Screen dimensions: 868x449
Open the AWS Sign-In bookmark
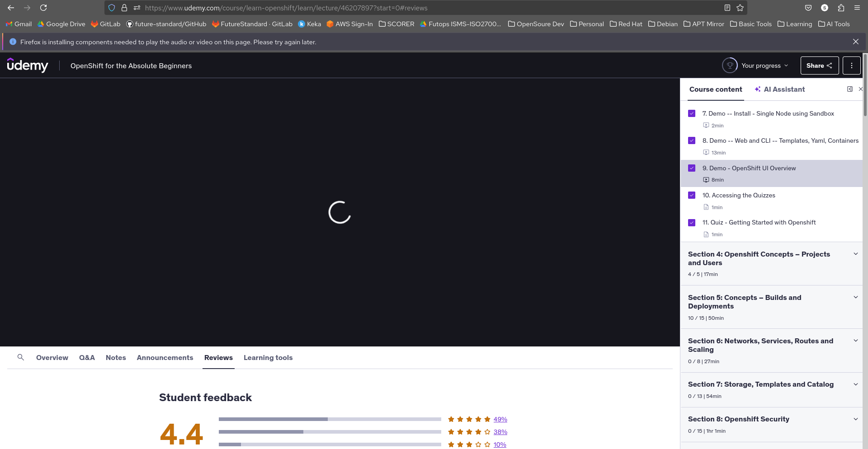pos(350,24)
